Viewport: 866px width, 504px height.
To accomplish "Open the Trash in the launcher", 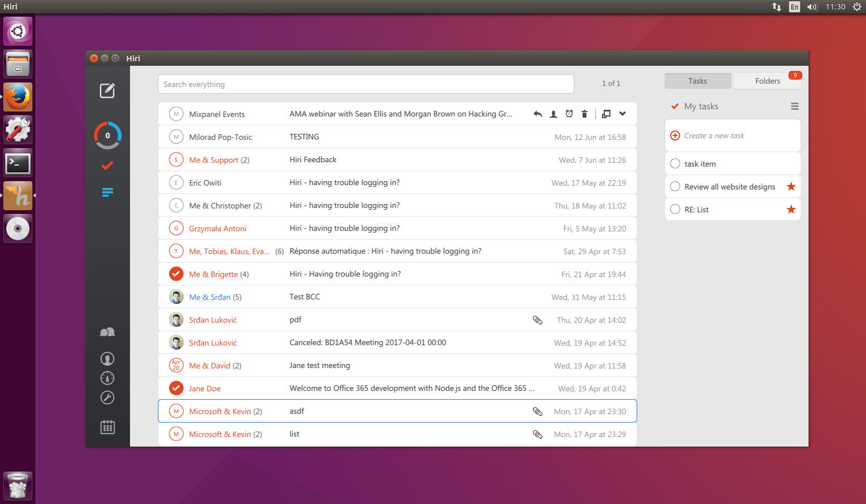I will 18,486.
